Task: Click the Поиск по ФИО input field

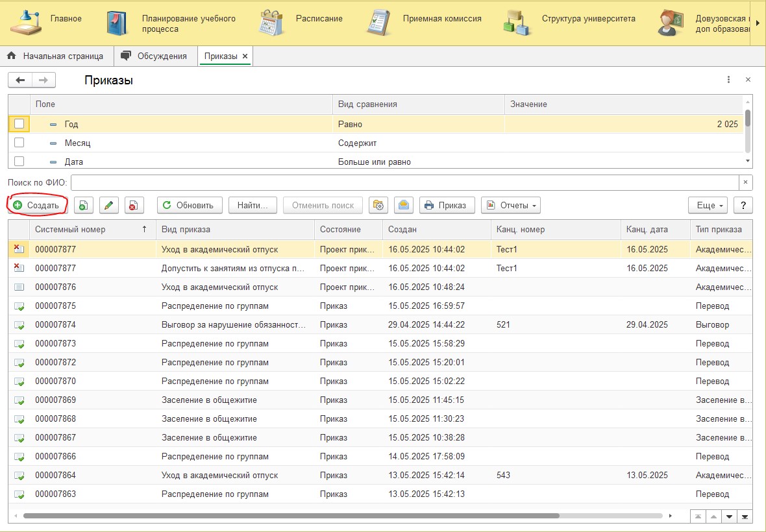Action: point(405,182)
